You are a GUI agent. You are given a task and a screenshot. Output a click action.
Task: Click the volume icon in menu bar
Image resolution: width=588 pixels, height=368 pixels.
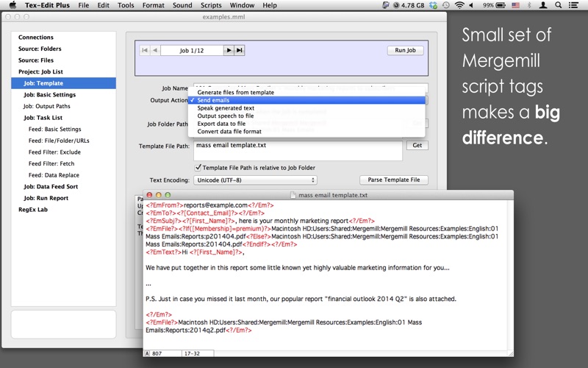471,5
